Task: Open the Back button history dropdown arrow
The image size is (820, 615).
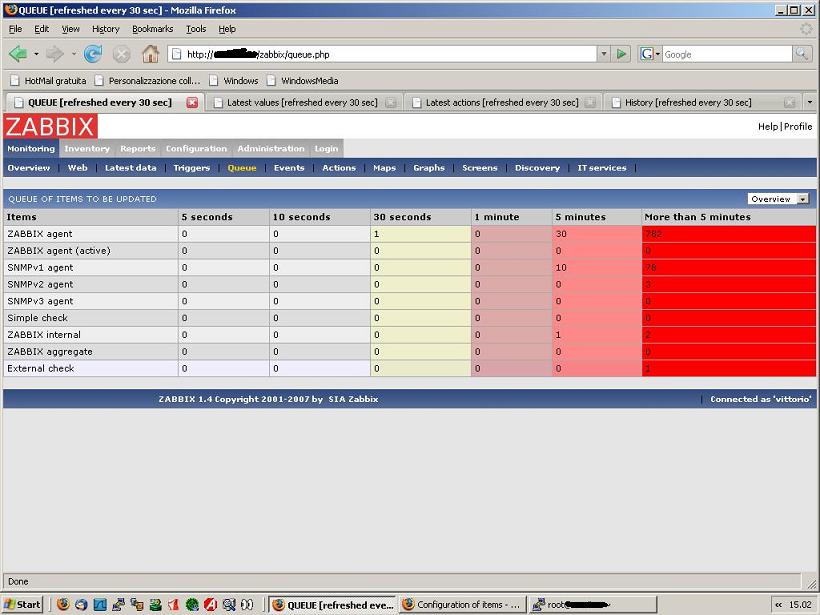Action: (36, 54)
